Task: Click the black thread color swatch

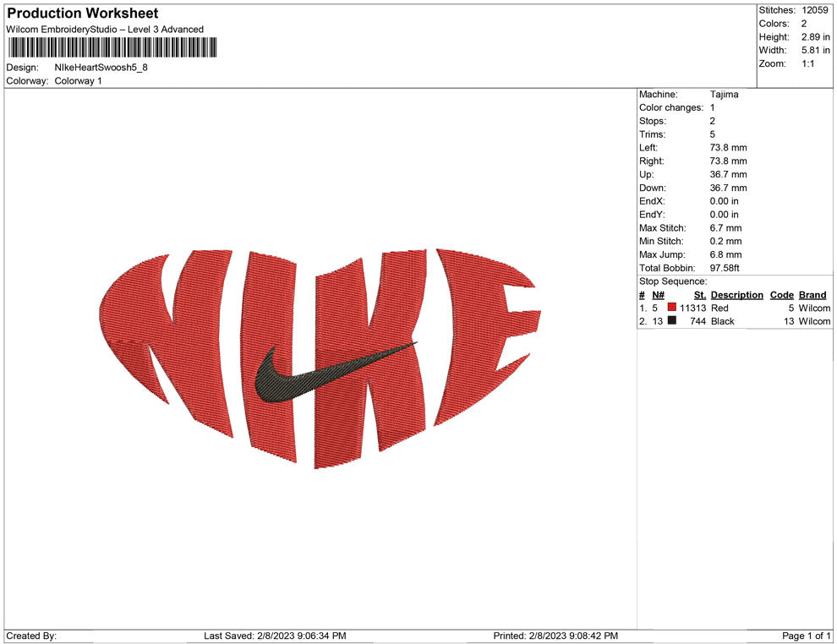Action: (x=672, y=320)
